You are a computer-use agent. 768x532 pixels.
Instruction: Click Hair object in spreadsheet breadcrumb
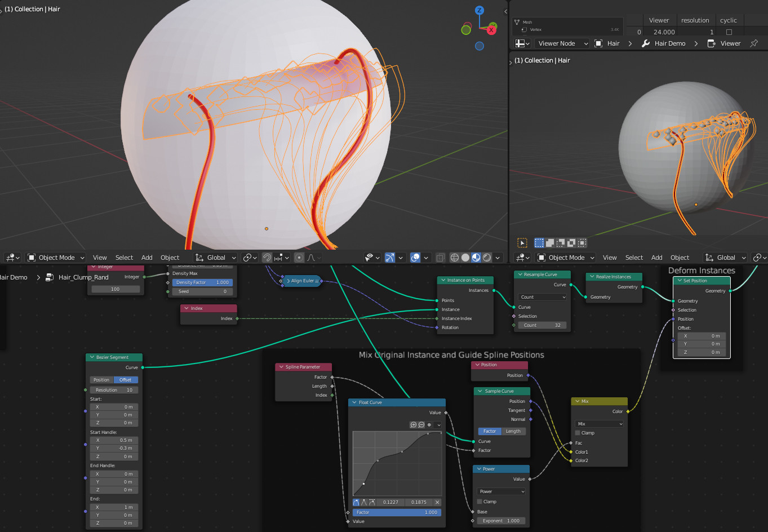coord(613,43)
